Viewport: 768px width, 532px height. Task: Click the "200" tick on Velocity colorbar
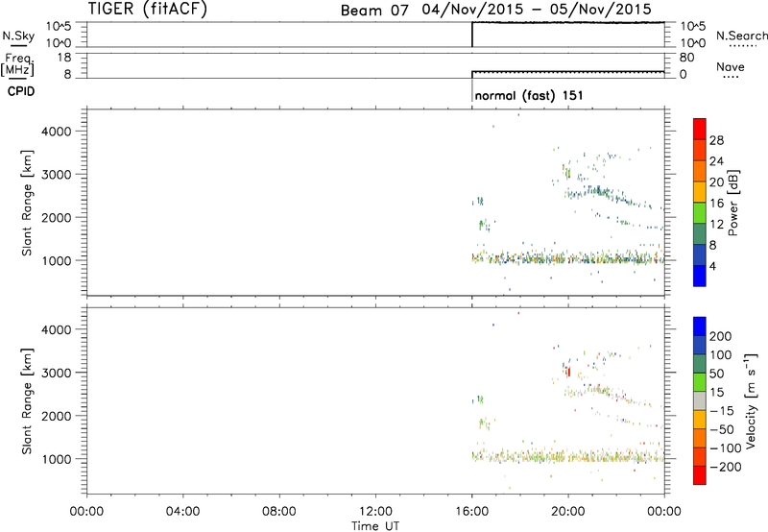tap(721, 336)
